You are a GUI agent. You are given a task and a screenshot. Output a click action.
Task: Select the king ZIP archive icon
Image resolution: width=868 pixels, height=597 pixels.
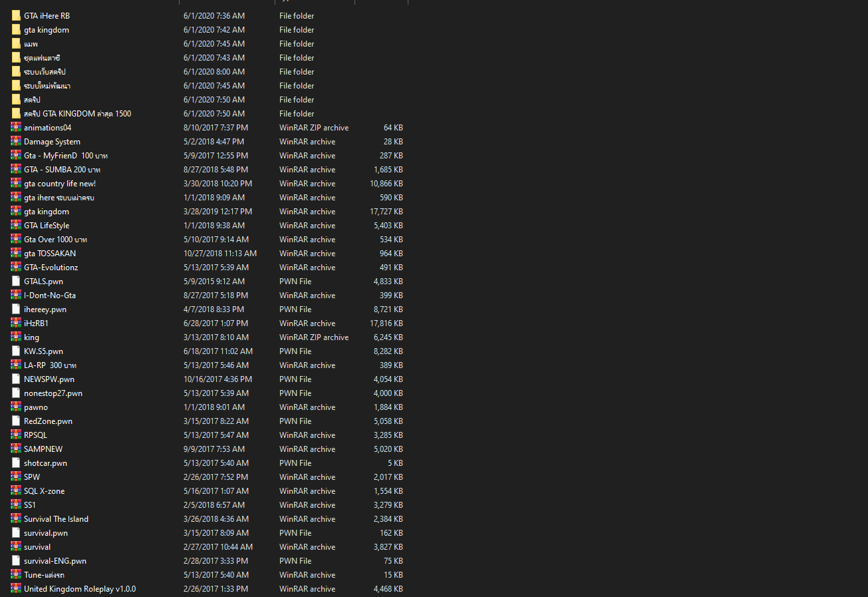pos(16,337)
